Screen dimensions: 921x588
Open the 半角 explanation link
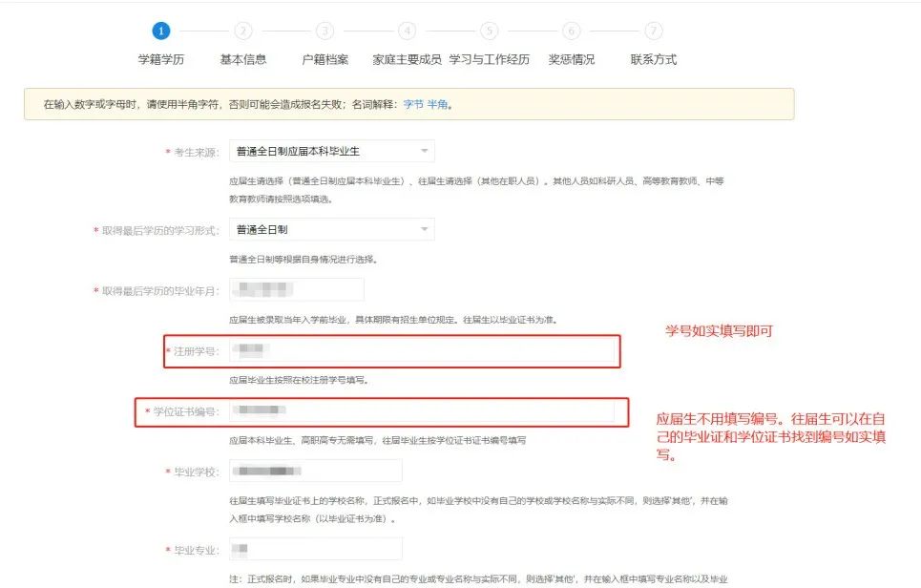tap(437, 104)
